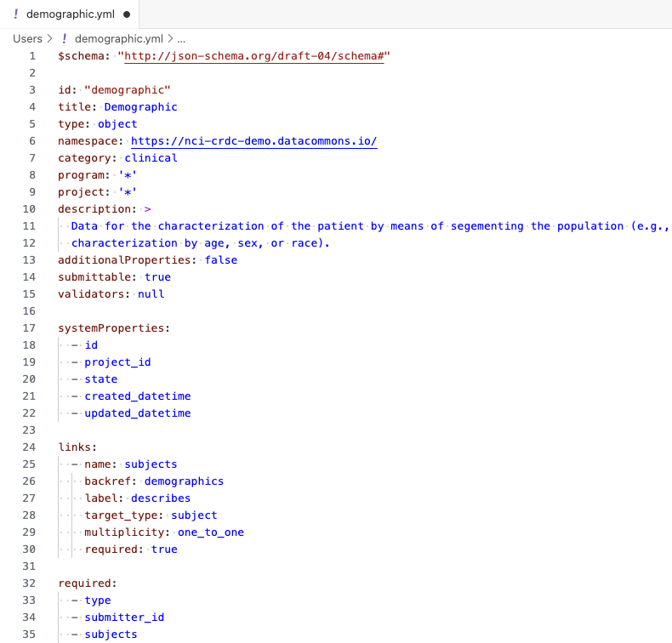
Task: Fold the links section at line 24
Action: [x=48, y=447]
